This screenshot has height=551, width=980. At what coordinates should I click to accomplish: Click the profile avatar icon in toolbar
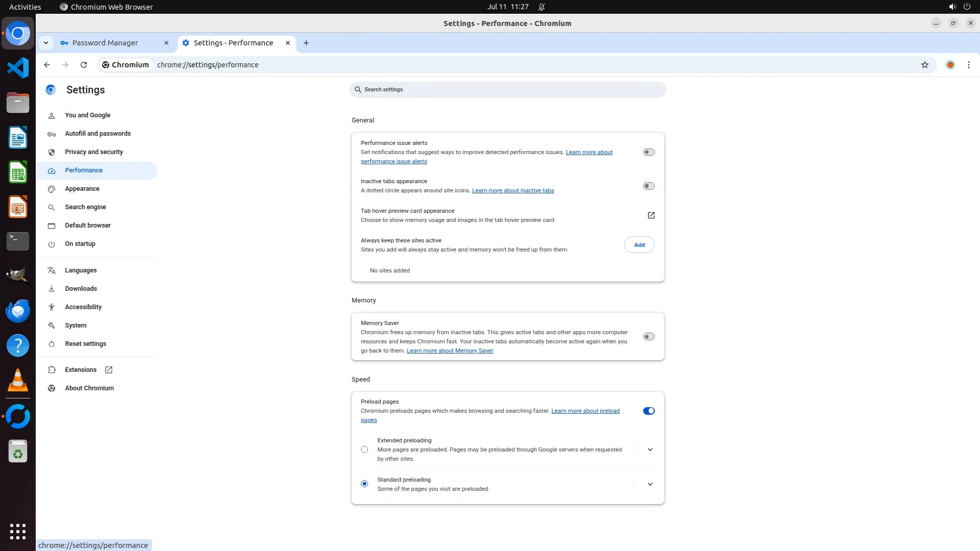click(950, 65)
